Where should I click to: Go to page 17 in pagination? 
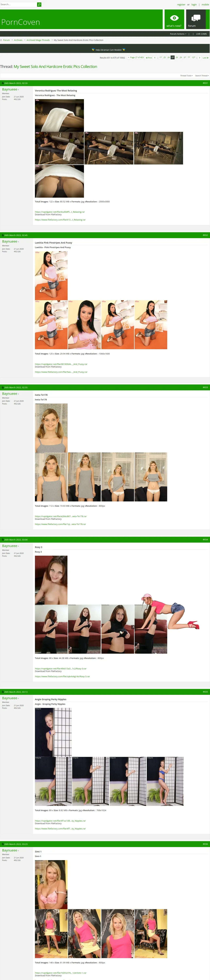(x=161, y=57)
